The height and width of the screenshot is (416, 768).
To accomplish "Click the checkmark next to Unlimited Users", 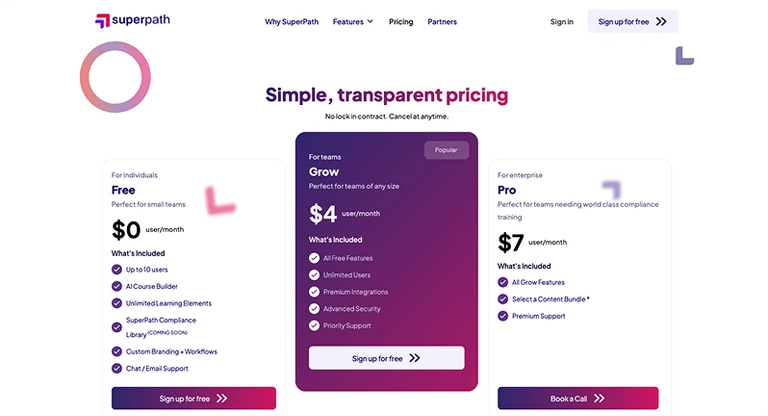I will (x=314, y=275).
